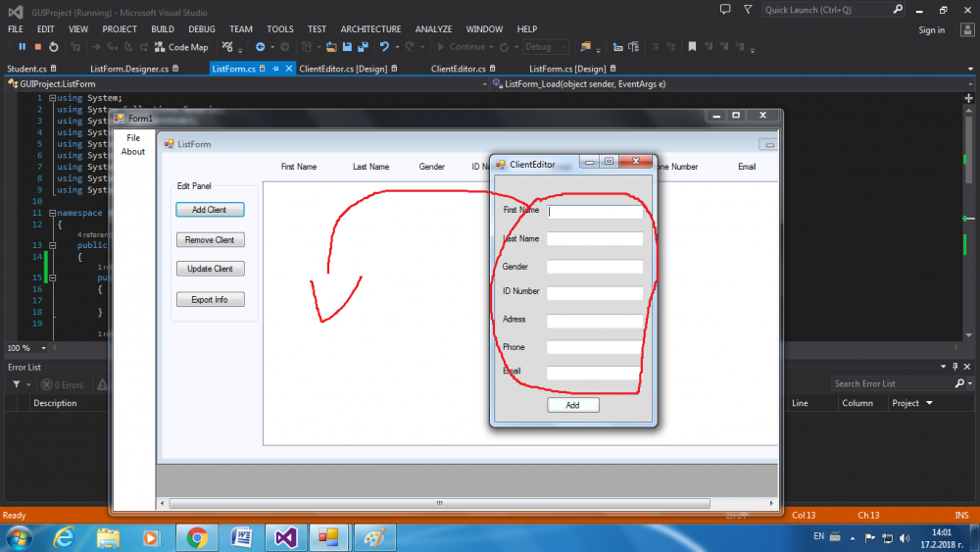The image size is (980, 552).
Task: Collapse the class block at line 13
Action: [x=53, y=246]
